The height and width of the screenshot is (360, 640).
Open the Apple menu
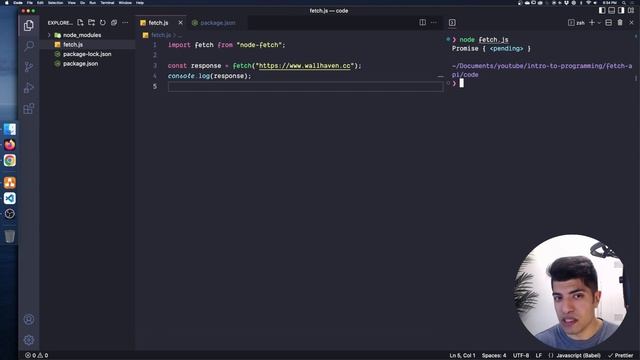pos(6,2)
